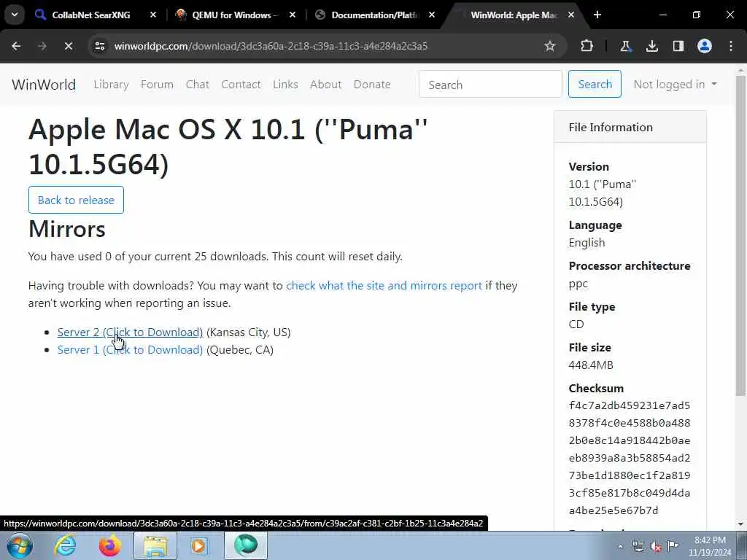Open the Contact menu item

(241, 85)
